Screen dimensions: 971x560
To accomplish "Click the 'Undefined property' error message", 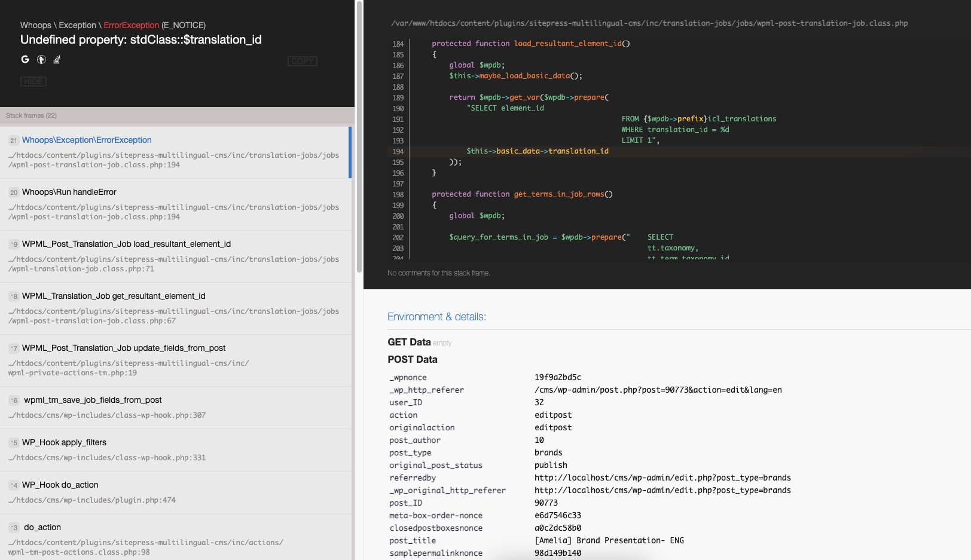I will tap(141, 39).
